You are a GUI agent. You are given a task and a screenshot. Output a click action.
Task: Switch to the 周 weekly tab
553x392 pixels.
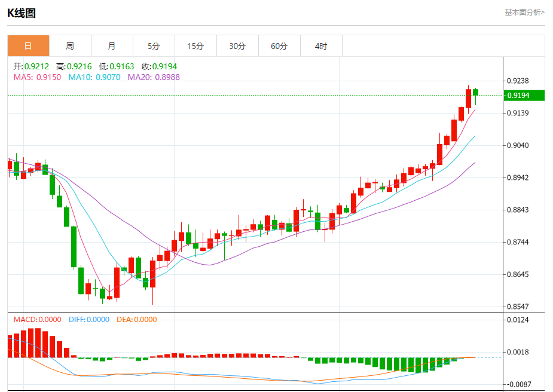(x=70, y=46)
